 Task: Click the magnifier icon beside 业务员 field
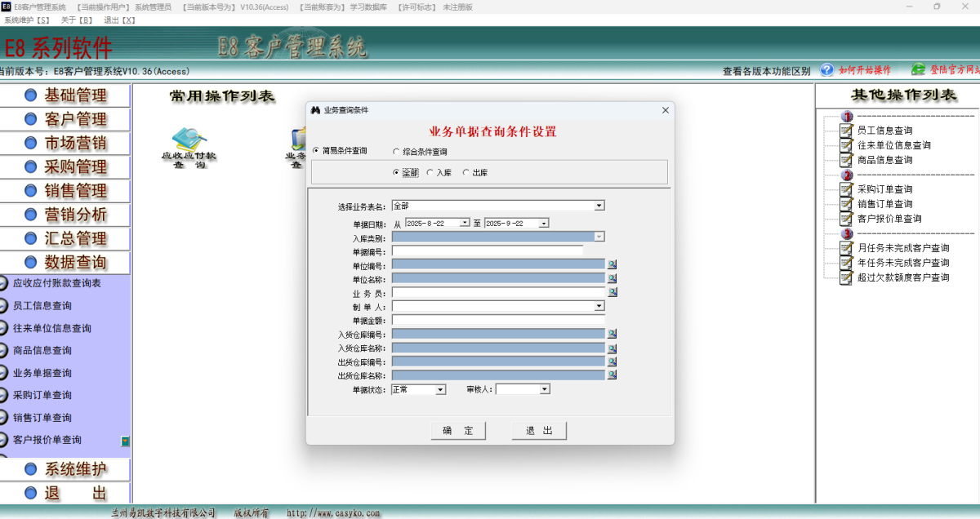click(612, 291)
